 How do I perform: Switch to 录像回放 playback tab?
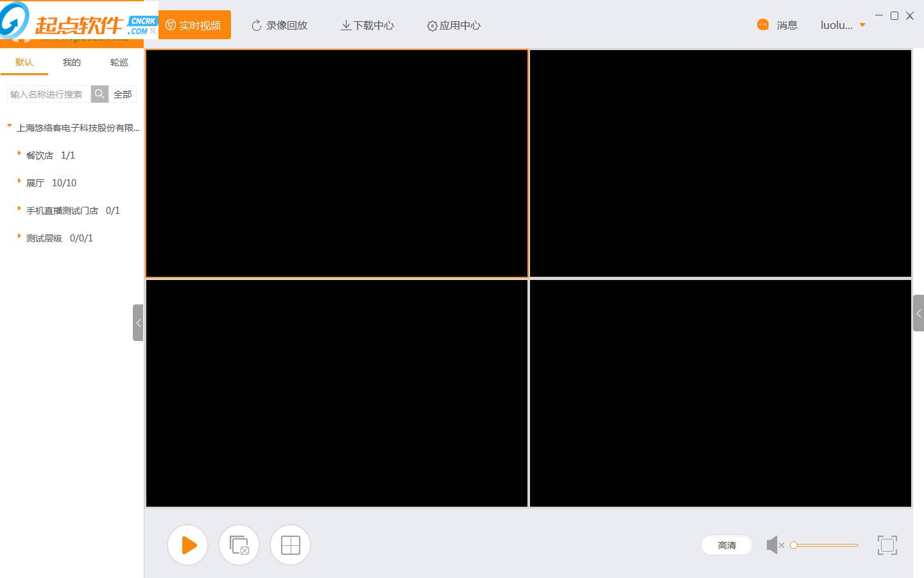(280, 25)
